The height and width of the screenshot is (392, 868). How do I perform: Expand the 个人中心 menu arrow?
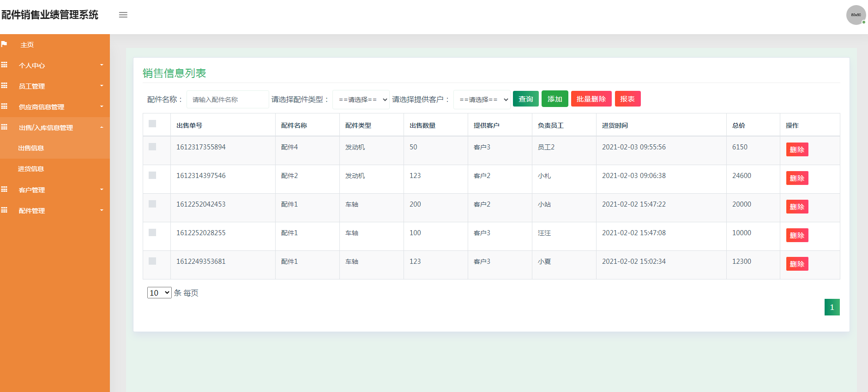click(102, 65)
